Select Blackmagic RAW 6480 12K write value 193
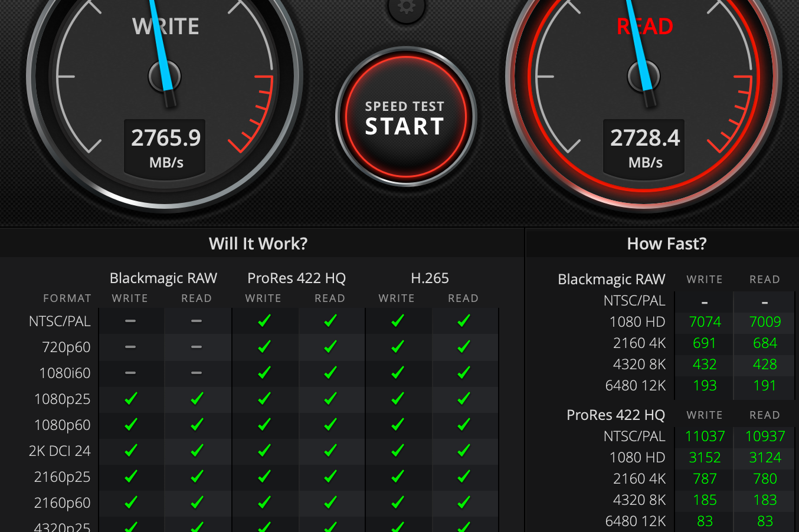The height and width of the screenshot is (532, 799). (x=705, y=386)
